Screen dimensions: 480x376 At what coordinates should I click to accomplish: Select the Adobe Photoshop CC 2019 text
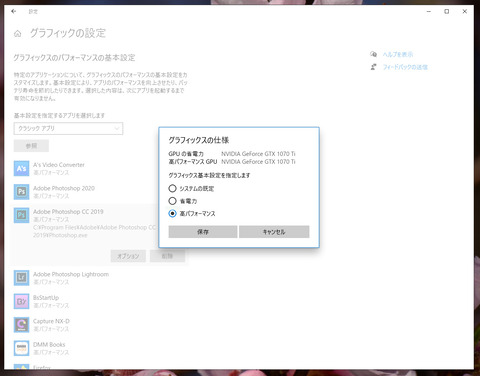click(68, 211)
